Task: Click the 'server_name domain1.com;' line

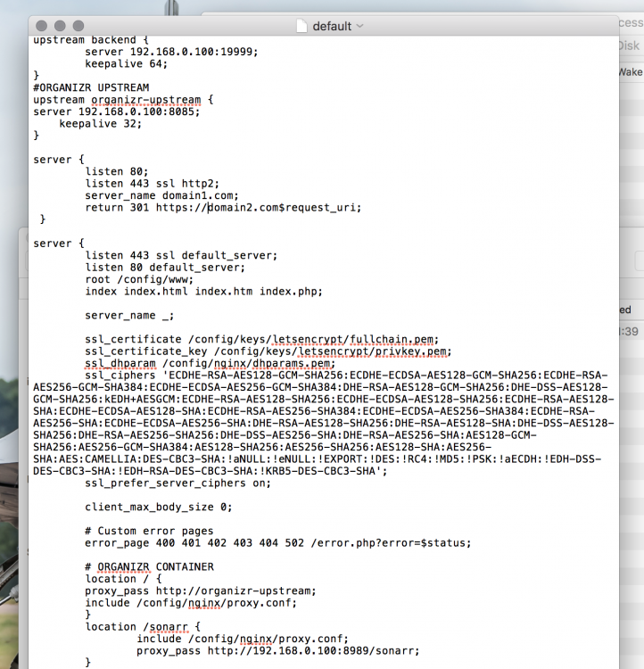Action: click(x=161, y=195)
